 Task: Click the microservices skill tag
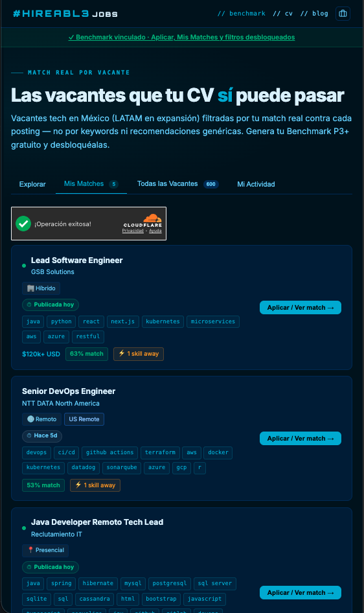point(213,322)
